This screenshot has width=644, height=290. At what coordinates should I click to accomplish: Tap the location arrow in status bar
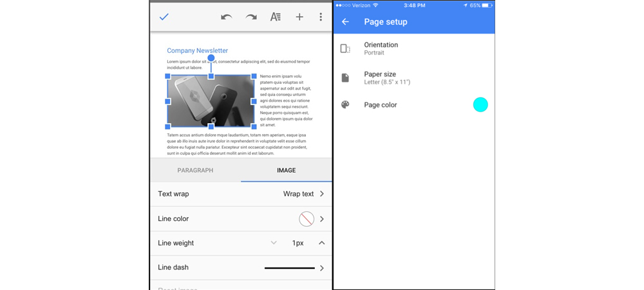tap(466, 5)
